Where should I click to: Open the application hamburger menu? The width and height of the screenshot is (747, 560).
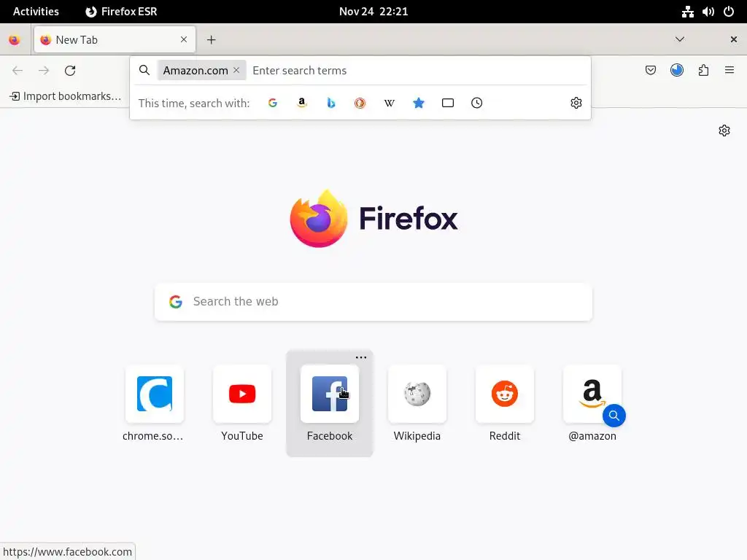coord(729,71)
